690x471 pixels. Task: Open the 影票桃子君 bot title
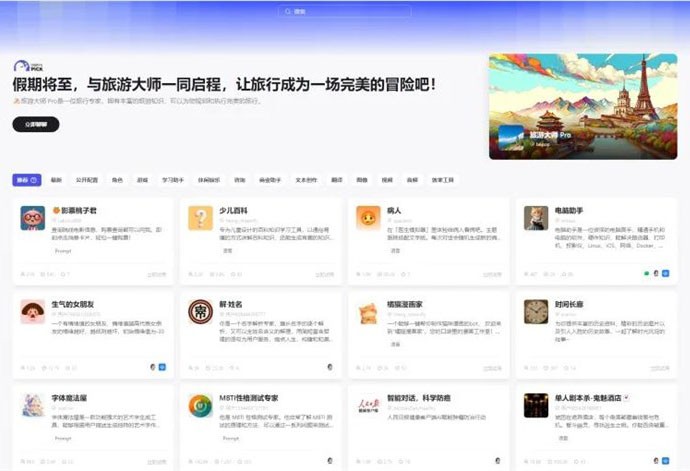coord(74,211)
